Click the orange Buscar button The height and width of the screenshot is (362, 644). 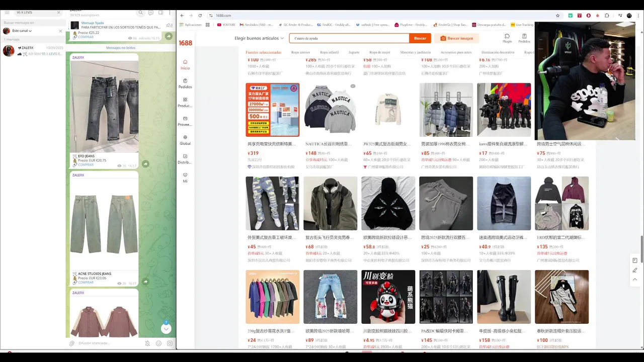pyautogui.click(x=420, y=38)
